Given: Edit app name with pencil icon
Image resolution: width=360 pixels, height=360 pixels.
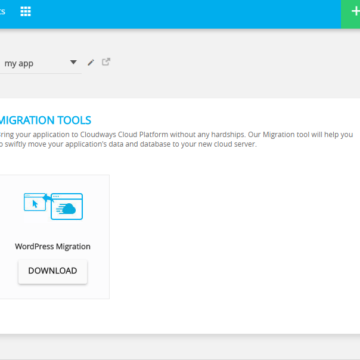Looking at the screenshot, I should (91, 62).
